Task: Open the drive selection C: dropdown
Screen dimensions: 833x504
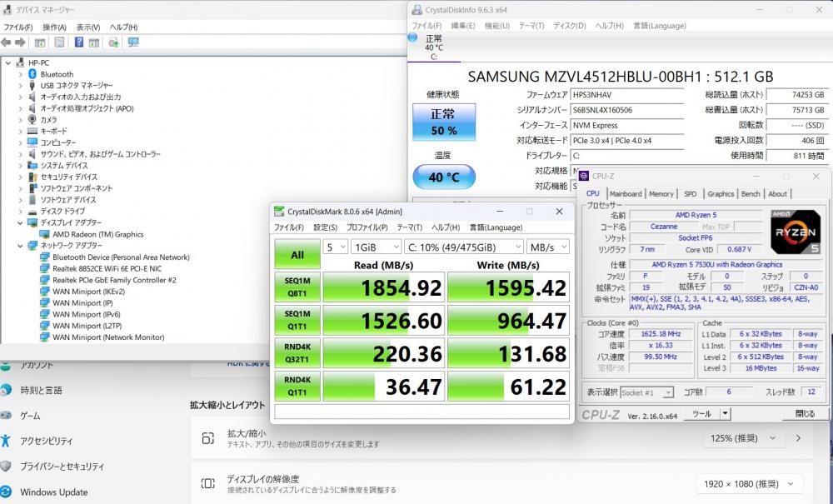Action: [x=463, y=247]
